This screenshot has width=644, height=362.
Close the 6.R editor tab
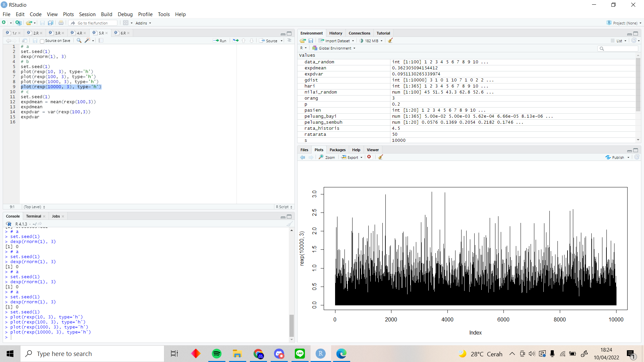[x=128, y=33]
